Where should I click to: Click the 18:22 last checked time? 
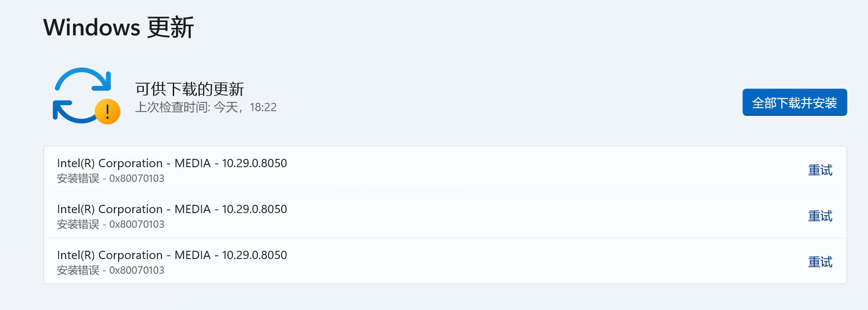coord(263,107)
